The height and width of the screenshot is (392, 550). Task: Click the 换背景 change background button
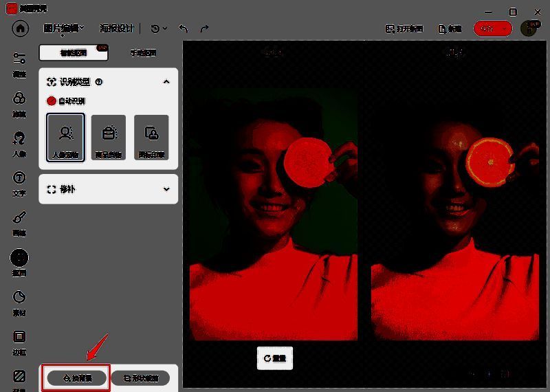point(76,378)
